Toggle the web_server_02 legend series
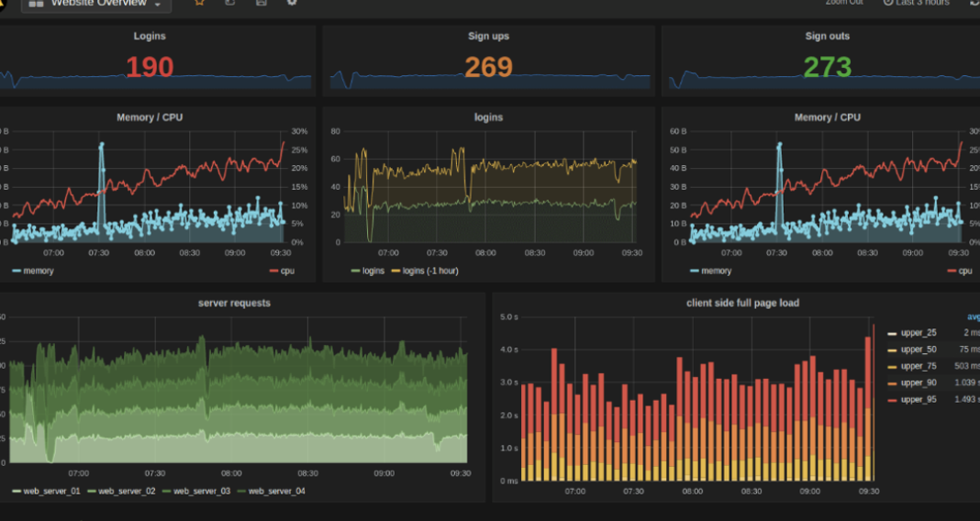980x521 pixels. coord(127,491)
